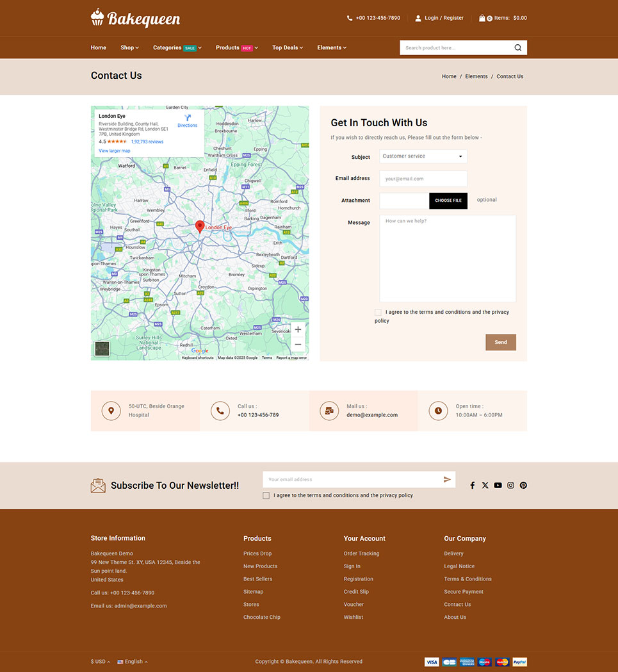Click the Facebook social icon
Viewport: 618px width, 672px height.
click(473, 486)
